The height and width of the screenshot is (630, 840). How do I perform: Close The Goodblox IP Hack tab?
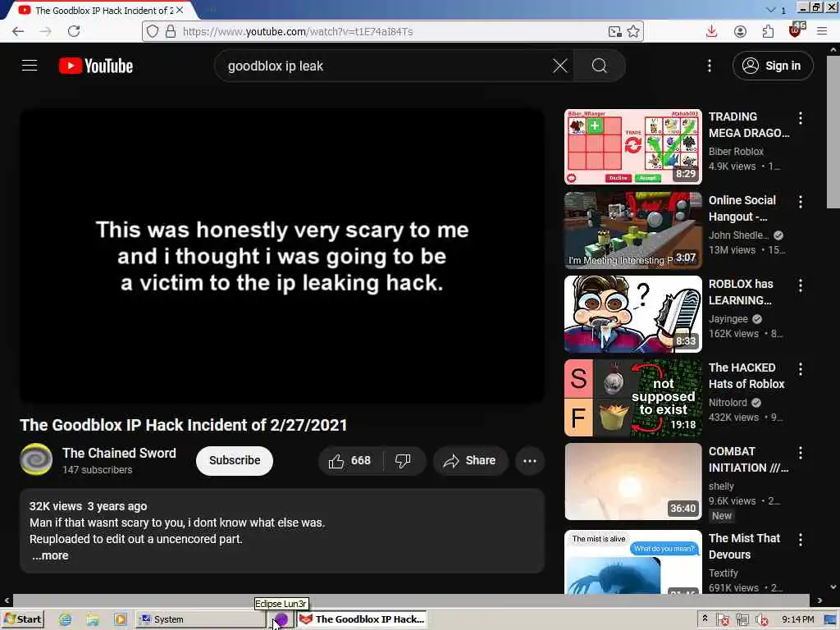pyautogui.click(x=180, y=10)
